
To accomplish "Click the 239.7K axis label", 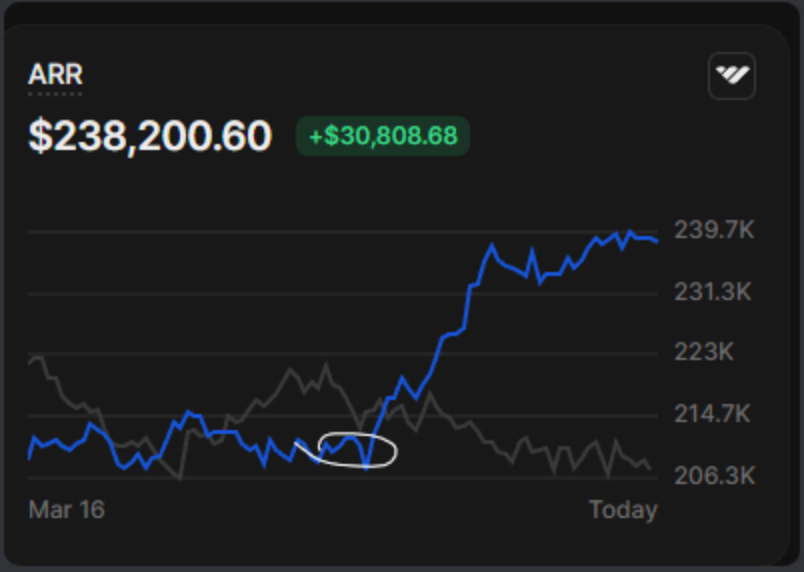I will [x=714, y=230].
